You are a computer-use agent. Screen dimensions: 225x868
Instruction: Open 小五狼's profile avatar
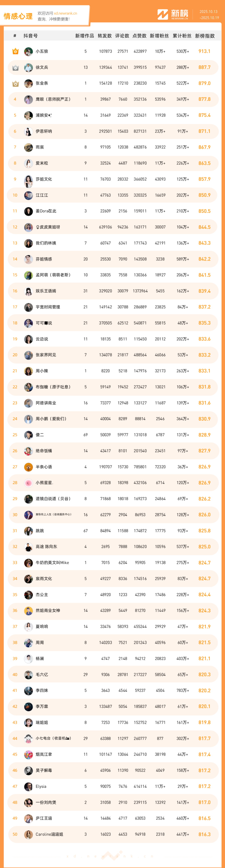pyautogui.click(x=29, y=52)
